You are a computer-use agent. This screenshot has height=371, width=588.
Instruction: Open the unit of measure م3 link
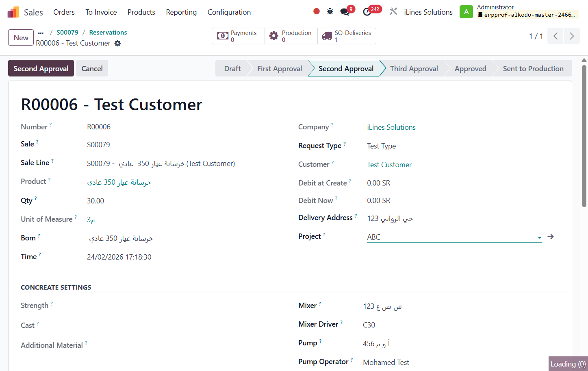tap(91, 220)
